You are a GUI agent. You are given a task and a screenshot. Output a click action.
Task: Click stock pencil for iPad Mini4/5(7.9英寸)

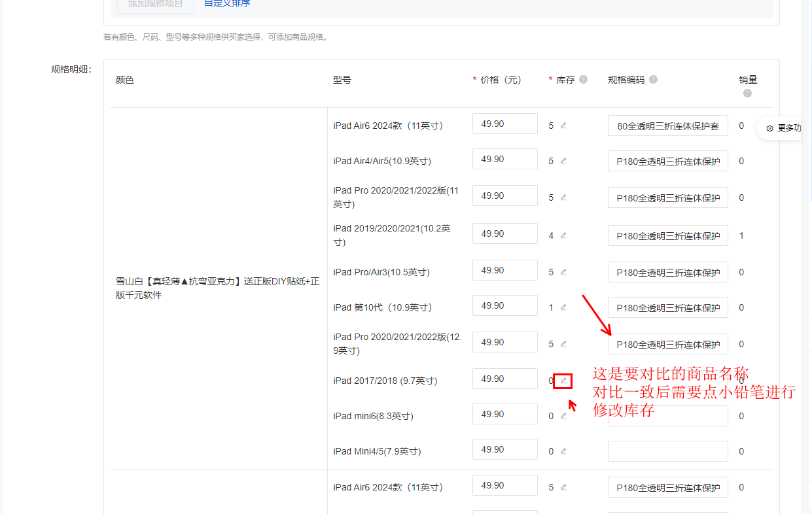[x=563, y=451]
